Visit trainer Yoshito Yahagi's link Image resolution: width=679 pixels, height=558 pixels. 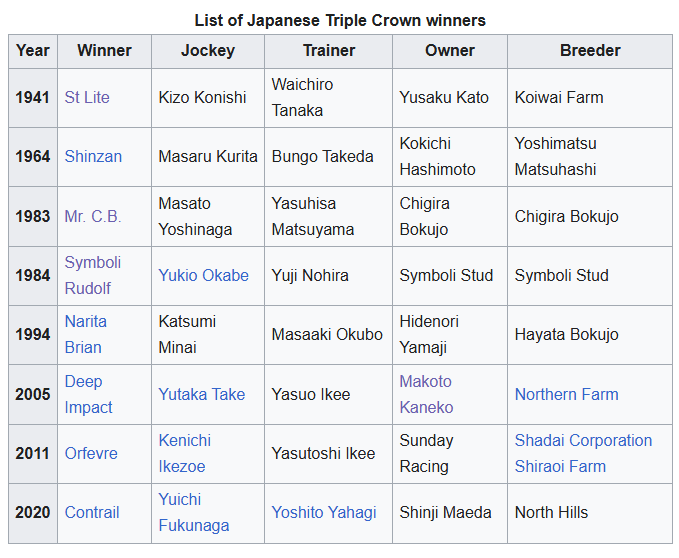(324, 513)
